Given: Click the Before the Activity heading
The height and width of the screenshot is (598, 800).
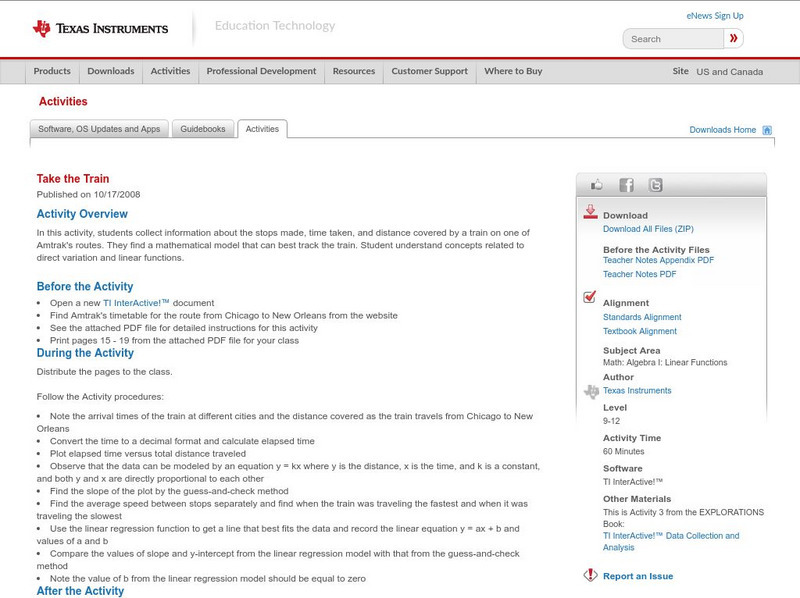Looking at the screenshot, I should [85, 287].
